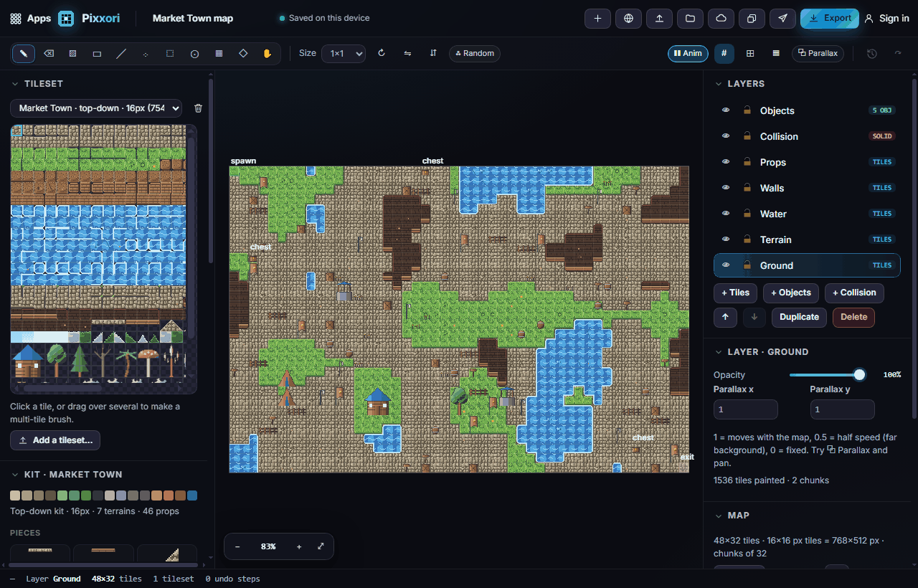This screenshot has width=918, height=588.
Task: Open the brush Size dropdown
Action: [344, 53]
